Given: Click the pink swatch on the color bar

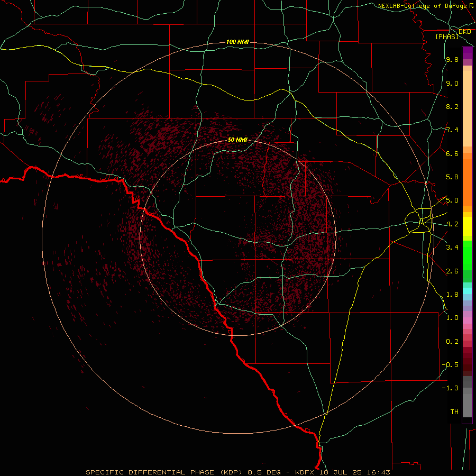Looking at the screenshot, I should click(467, 321).
